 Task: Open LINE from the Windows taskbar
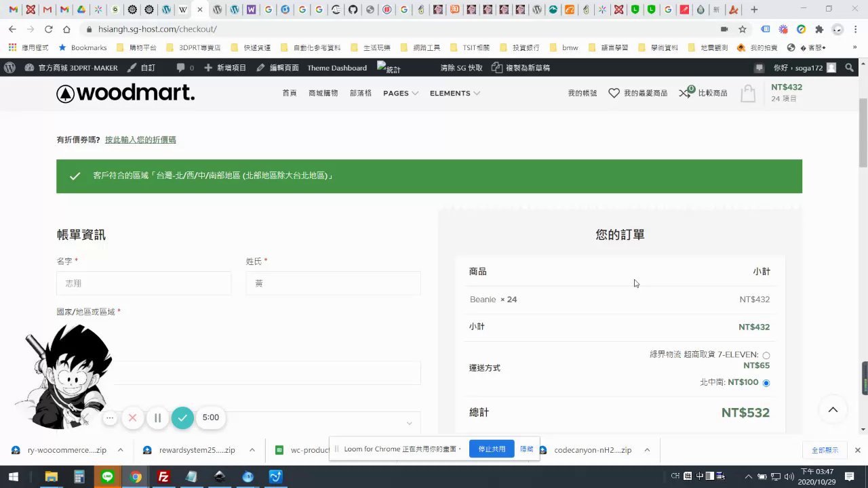click(x=107, y=477)
